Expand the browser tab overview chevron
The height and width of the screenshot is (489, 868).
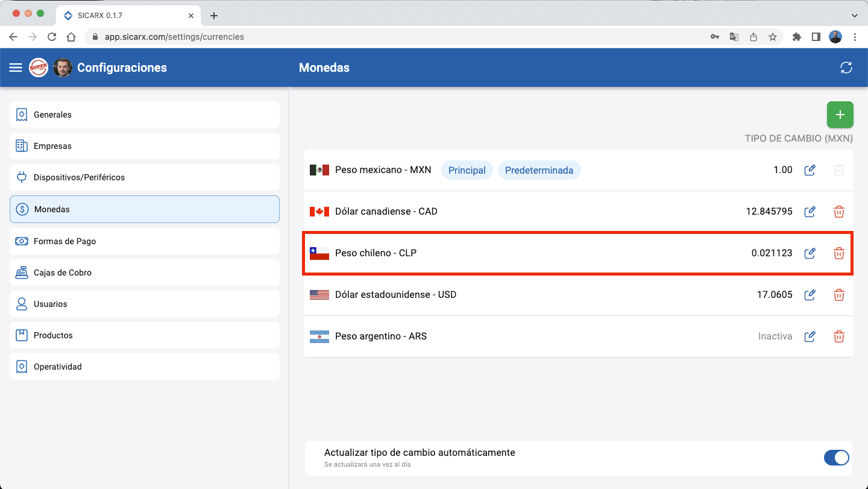(855, 15)
